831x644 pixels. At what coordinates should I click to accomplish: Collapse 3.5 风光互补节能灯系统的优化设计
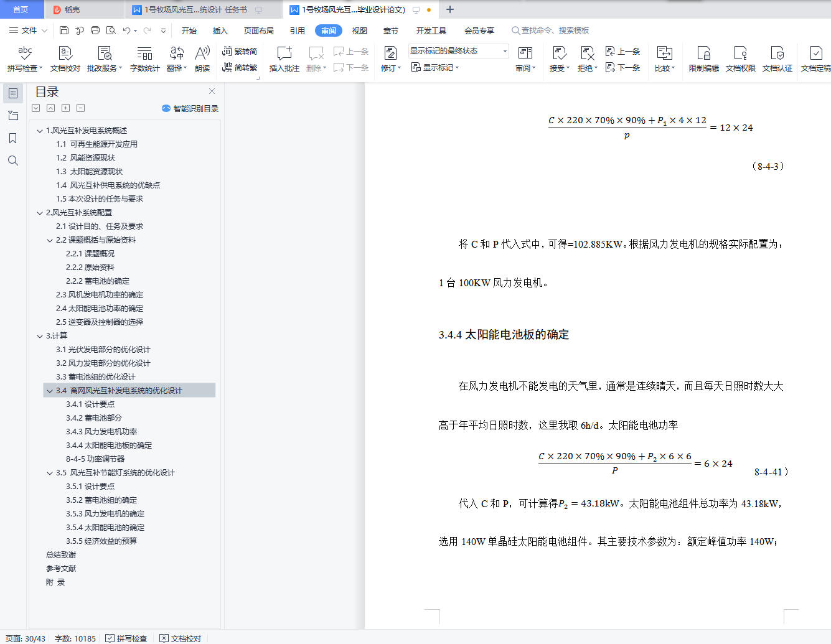(x=50, y=473)
